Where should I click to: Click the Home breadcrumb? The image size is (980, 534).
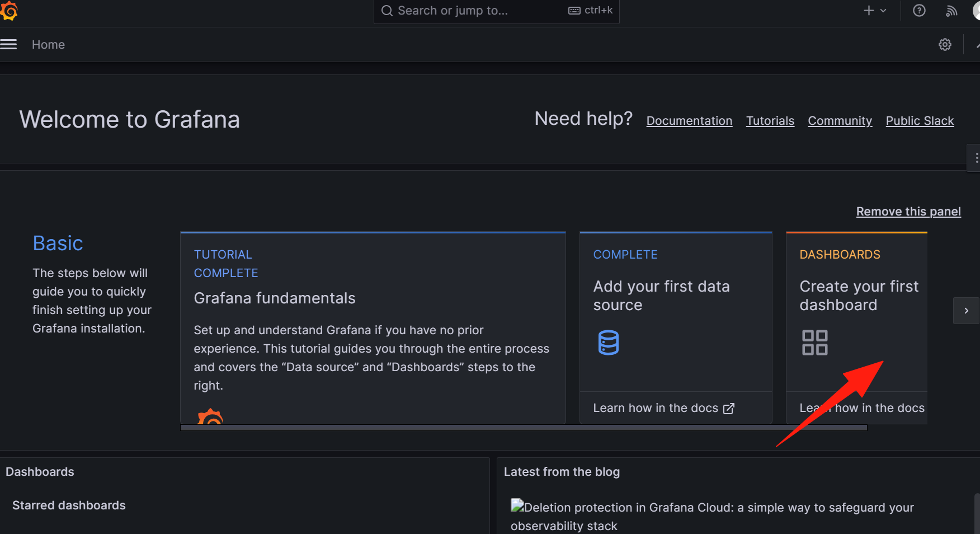[48, 45]
